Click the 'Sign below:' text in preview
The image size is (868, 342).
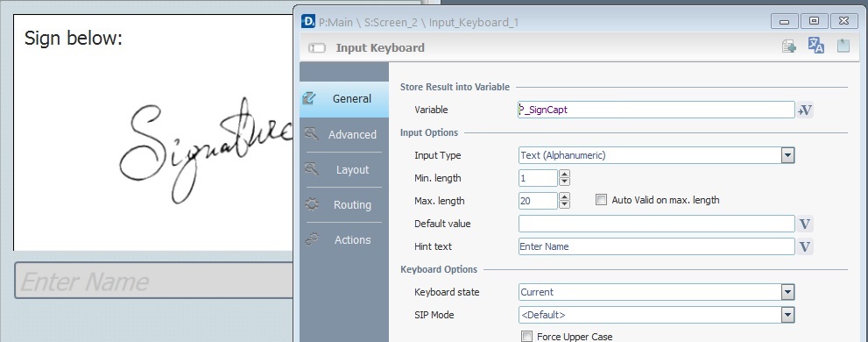73,39
